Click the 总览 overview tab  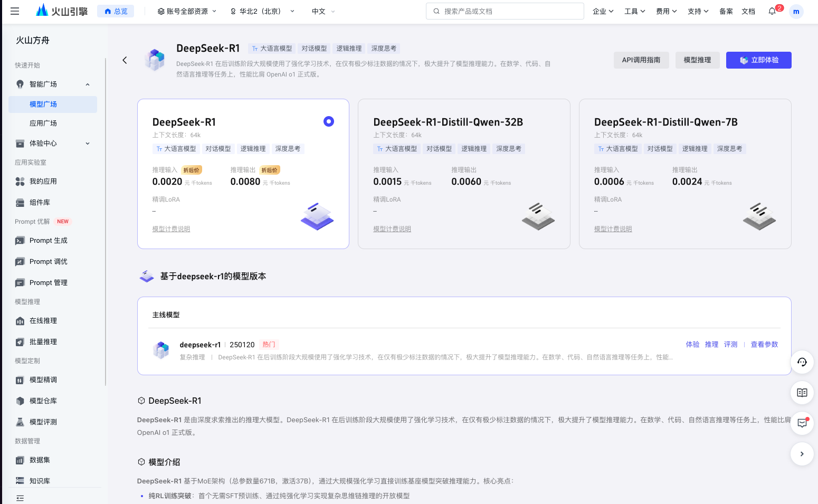116,11
